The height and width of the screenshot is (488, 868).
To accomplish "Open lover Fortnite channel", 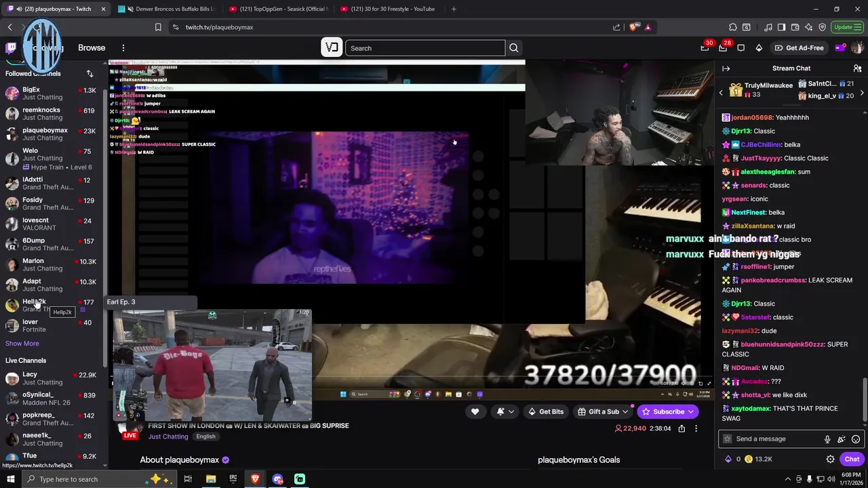I will [51, 326].
